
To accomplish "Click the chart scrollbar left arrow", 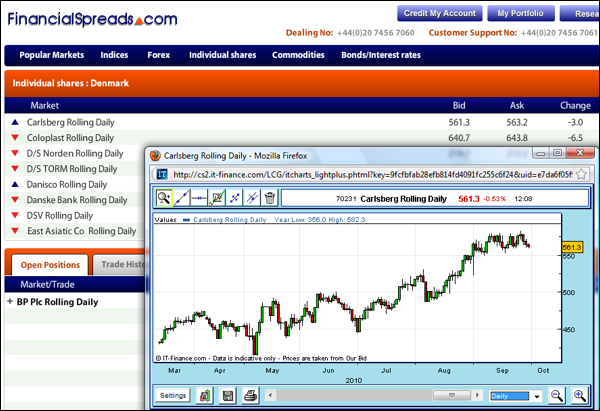I will [271, 395].
